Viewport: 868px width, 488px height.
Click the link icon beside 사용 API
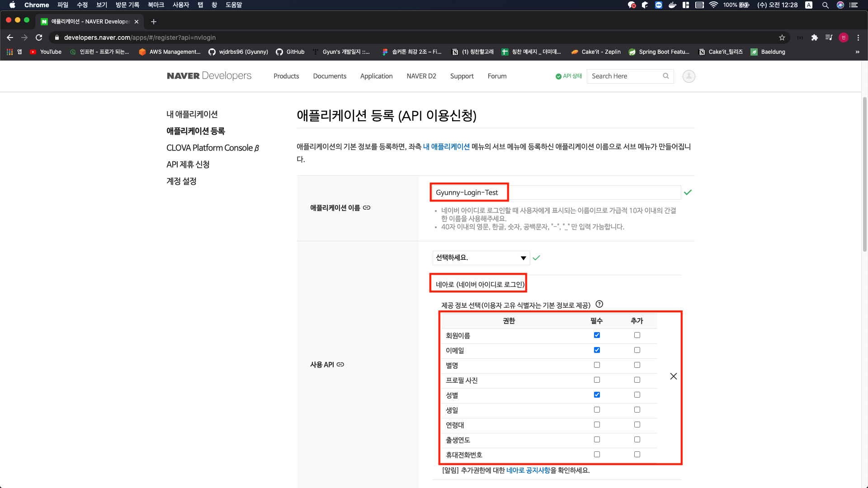[x=340, y=365]
